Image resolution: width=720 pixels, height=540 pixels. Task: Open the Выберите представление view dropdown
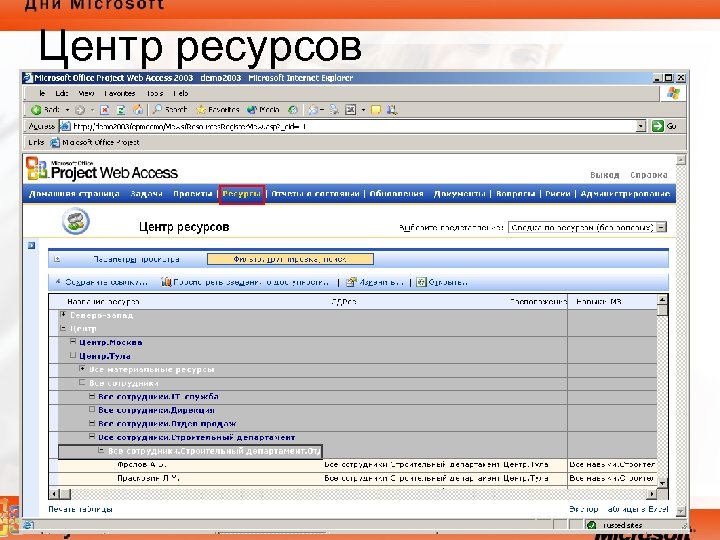tap(587, 227)
